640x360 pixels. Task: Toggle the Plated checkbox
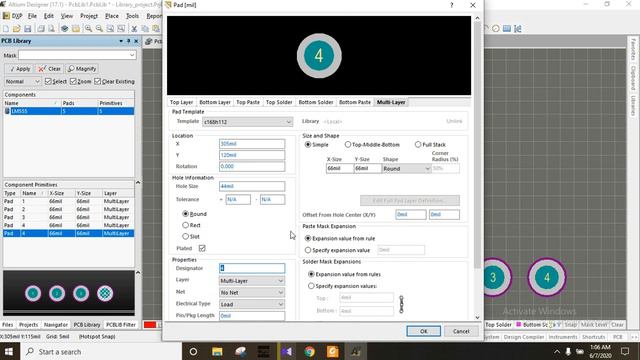tap(202, 248)
